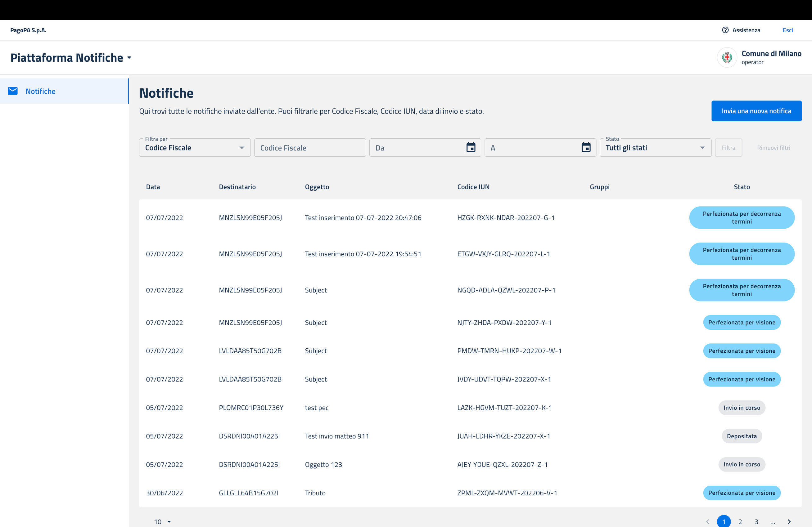The image size is (812, 527).
Task: Expand the Piattaforma Notifiche product switcher
Action: (x=129, y=58)
